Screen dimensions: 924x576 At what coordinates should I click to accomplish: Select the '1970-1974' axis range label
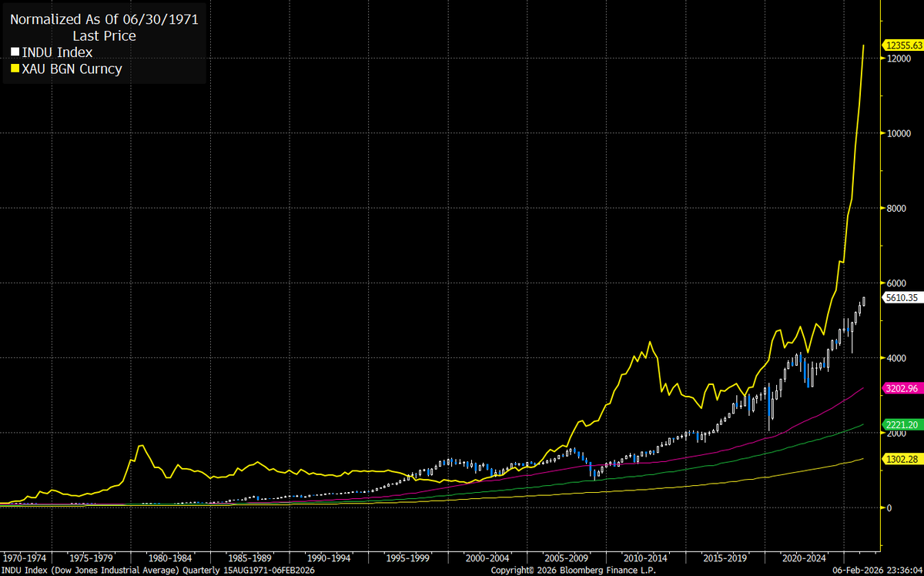(x=25, y=555)
